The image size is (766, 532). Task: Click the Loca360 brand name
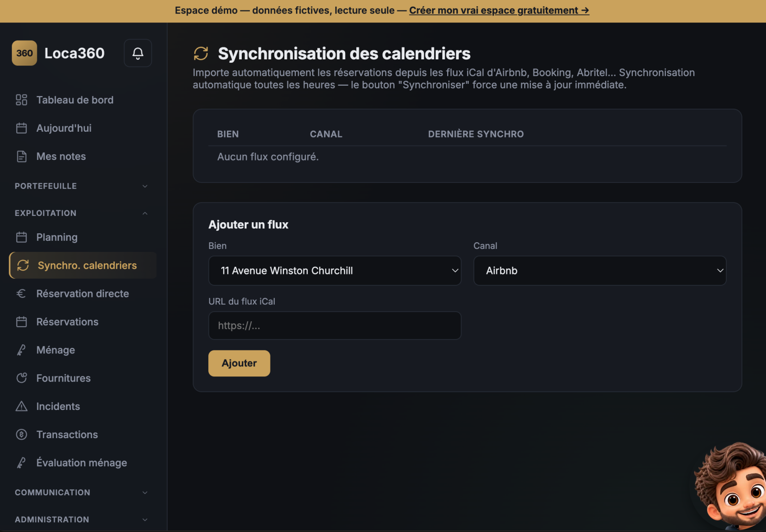pyautogui.click(x=74, y=53)
